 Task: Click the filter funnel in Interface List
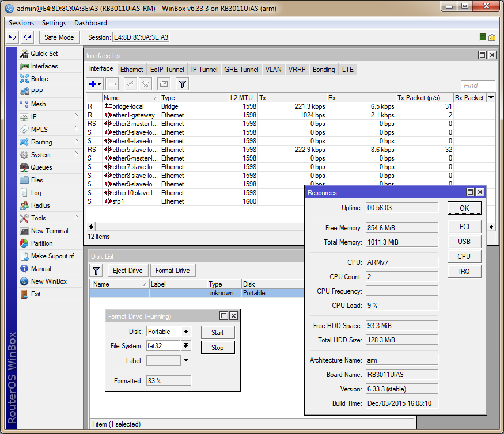point(182,84)
